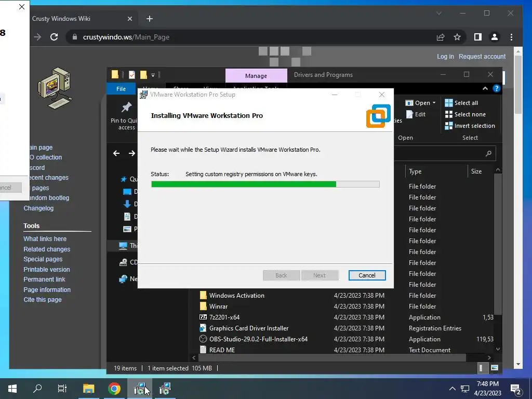This screenshot has width=532, height=399.
Task: Click the Properties checkmark icon in title bar
Action: pos(132,75)
